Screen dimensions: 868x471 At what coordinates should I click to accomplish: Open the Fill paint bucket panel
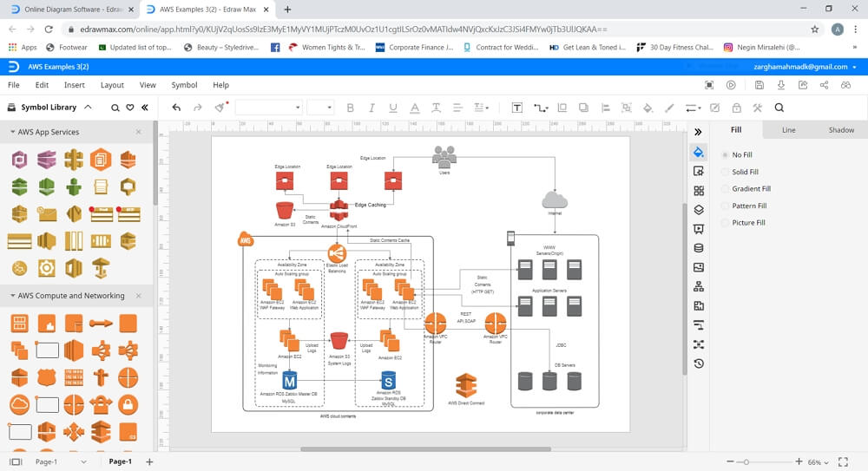coord(699,152)
